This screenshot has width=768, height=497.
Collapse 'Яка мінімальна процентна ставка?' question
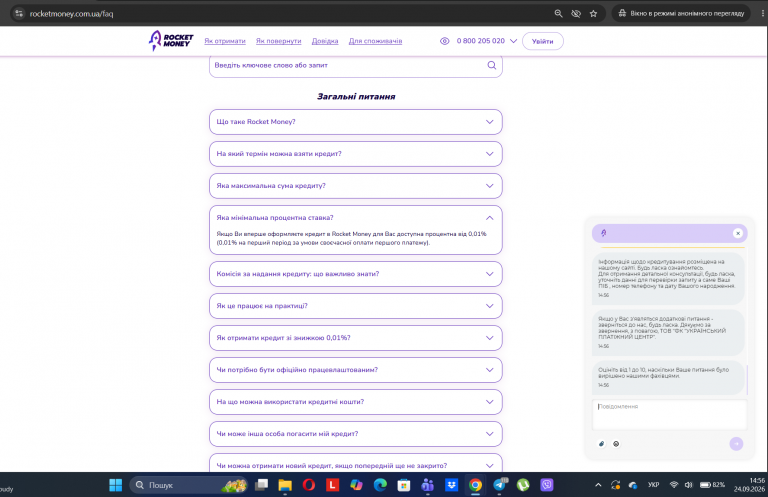[x=356, y=218]
